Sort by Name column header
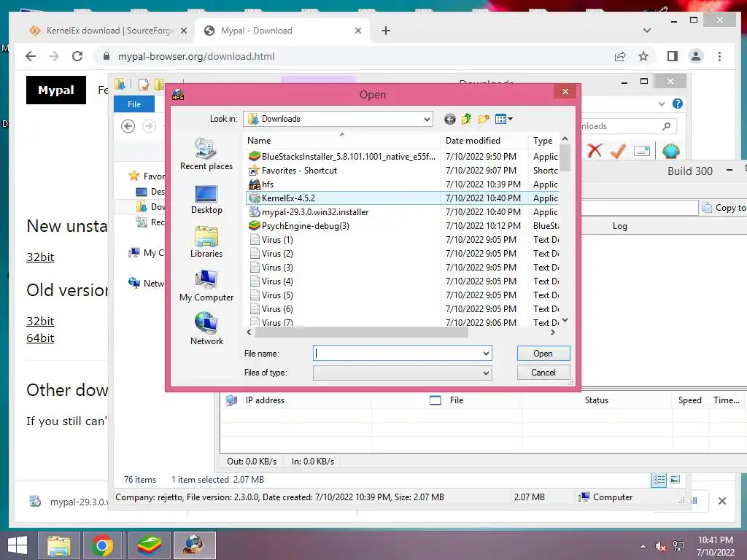The width and height of the screenshot is (747, 560). [343, 141]
